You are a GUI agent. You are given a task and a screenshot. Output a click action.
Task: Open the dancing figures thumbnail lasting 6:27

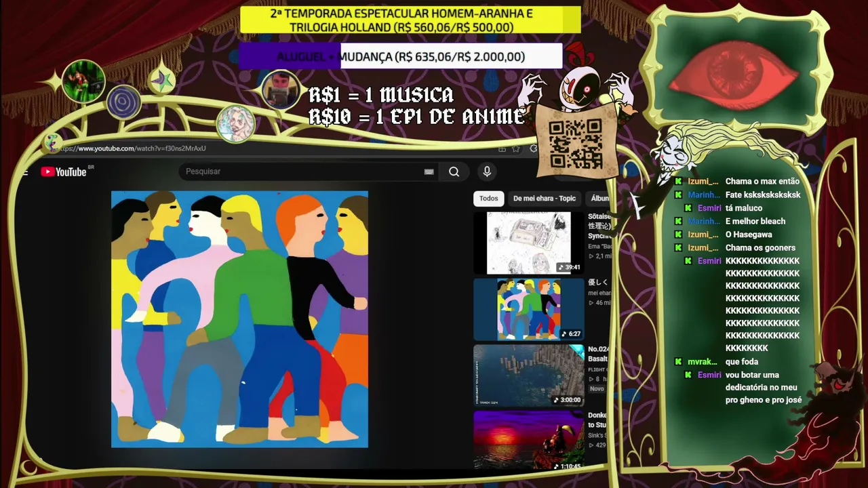pyautogui.click(x=529, y=309)
